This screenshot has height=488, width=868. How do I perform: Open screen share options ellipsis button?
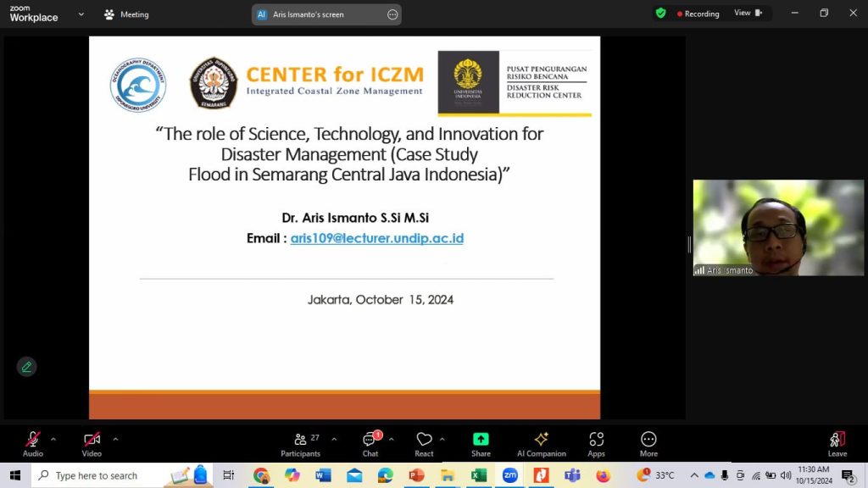pyautogui.click(x=392, y=14)
